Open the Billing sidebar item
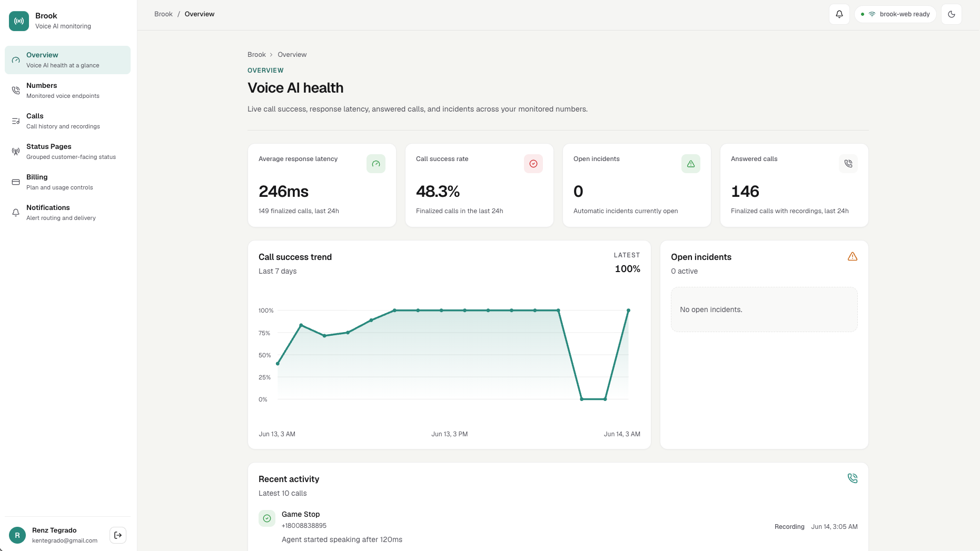980x551 pixels. point(67,182)
